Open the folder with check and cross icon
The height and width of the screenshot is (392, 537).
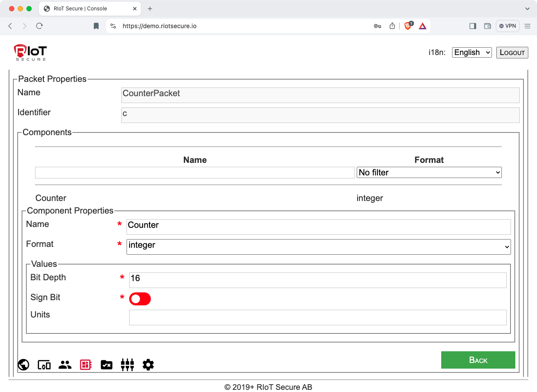point(107,365)
